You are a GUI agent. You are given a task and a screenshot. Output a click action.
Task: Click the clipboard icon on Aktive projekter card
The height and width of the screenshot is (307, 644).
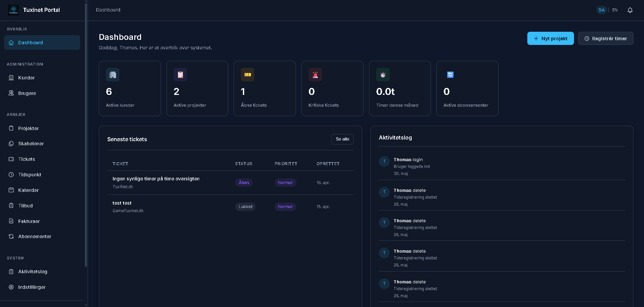180,75
